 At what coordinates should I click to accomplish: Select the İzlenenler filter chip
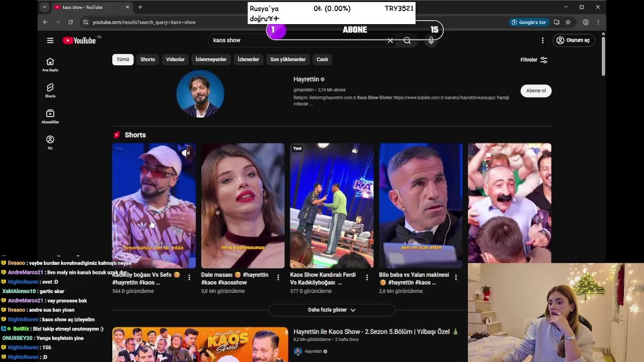coord(249,59)
